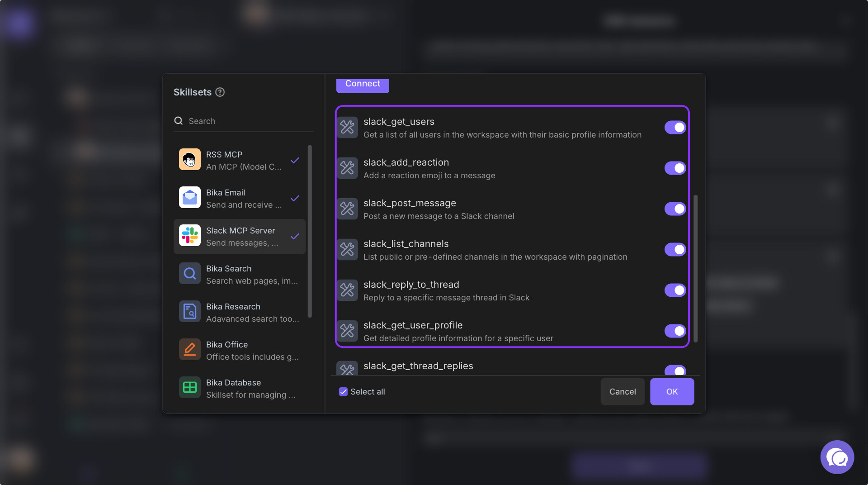Image resolution: width=868 pixels, height=485 pixels.
Task: Switch off slack_list_channels tool
Action: (675, 250)
